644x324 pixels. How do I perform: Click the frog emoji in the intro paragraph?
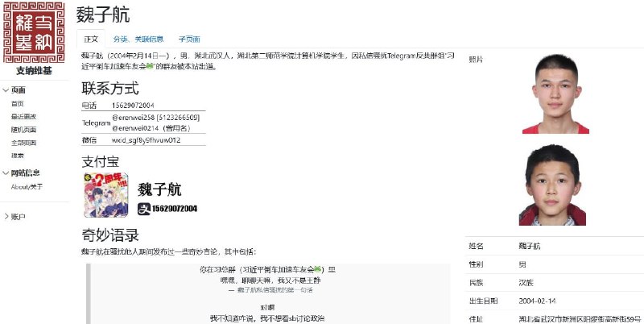[150, 66]
